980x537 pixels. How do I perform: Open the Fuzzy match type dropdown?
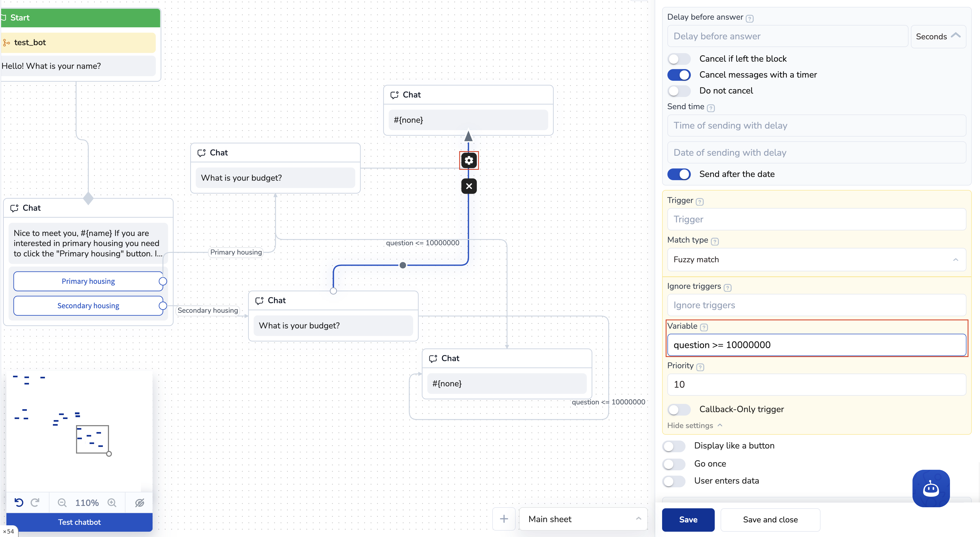coord(817,260)
